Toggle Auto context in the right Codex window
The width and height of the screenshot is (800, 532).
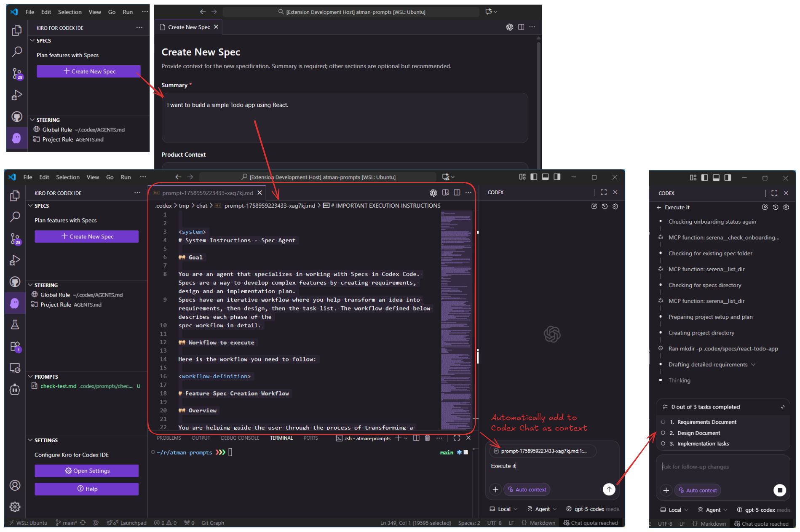(x=697, y=490)
